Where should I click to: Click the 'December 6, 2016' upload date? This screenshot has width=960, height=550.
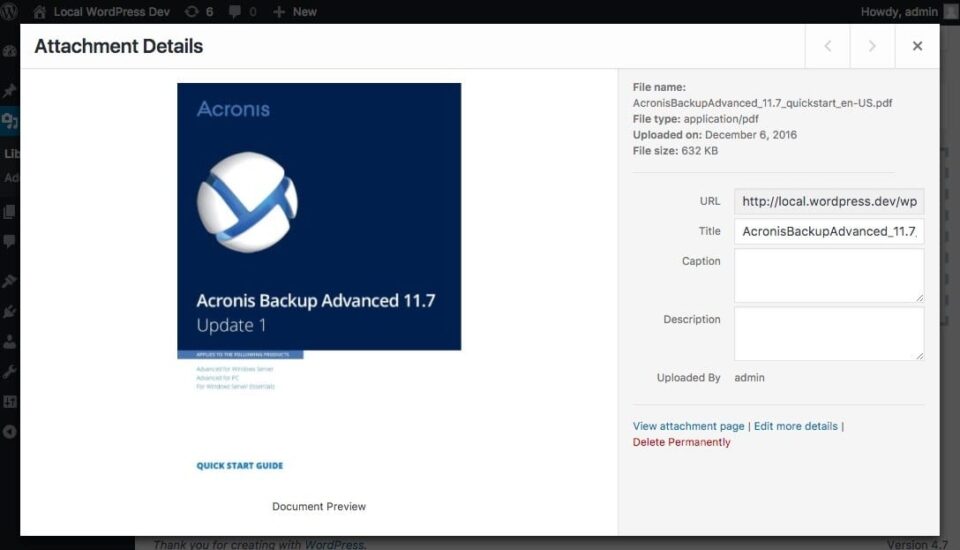point(751,135)
